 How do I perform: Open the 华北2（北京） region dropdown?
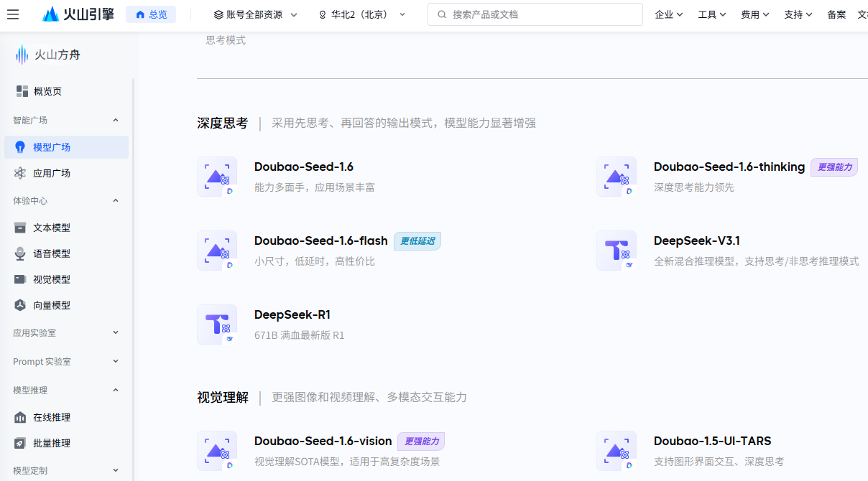pyautogui.click(x=362, y=14)
